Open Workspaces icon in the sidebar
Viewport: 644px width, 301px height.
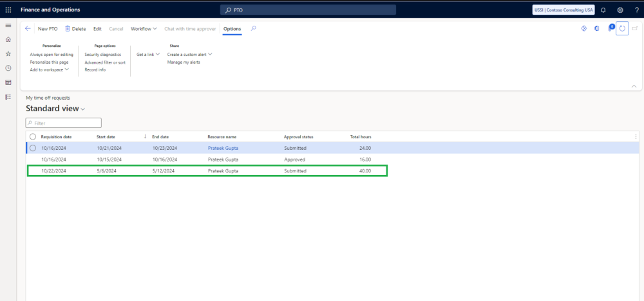8,82
